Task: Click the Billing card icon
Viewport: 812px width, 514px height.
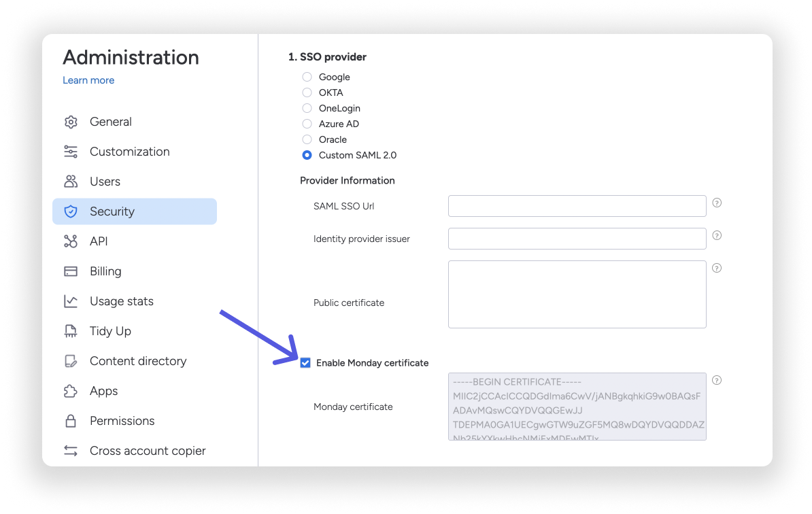Action: point(71,271)
